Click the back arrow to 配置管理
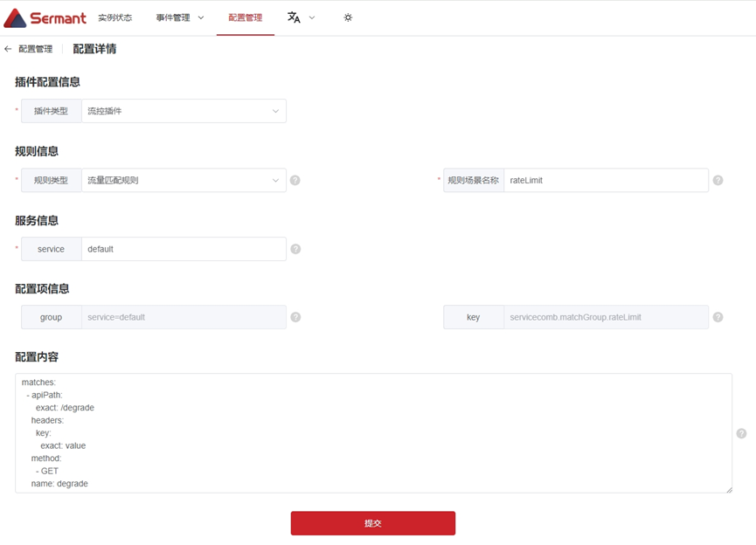The image size is (756, 545). point(8,49)
